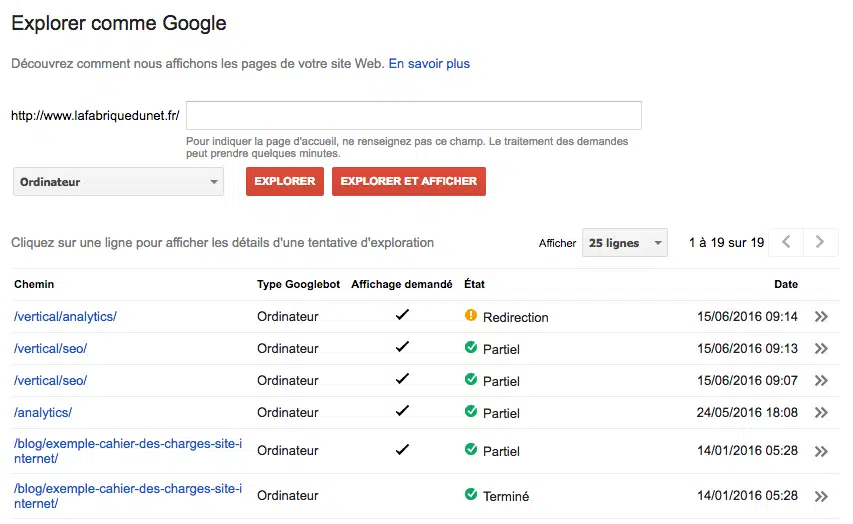Go to previous page of results arrow

click(787, 242)
